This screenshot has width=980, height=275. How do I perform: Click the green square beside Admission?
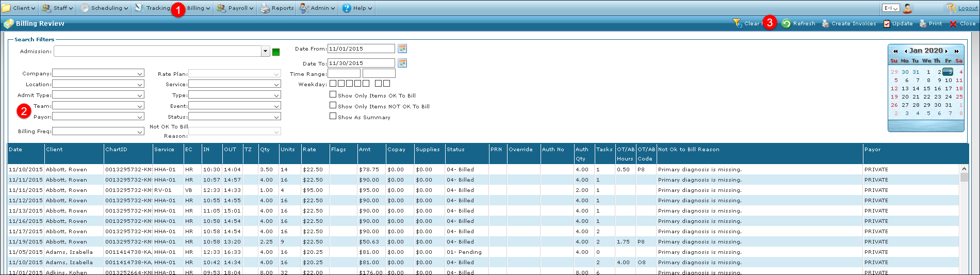pos(276,52)
